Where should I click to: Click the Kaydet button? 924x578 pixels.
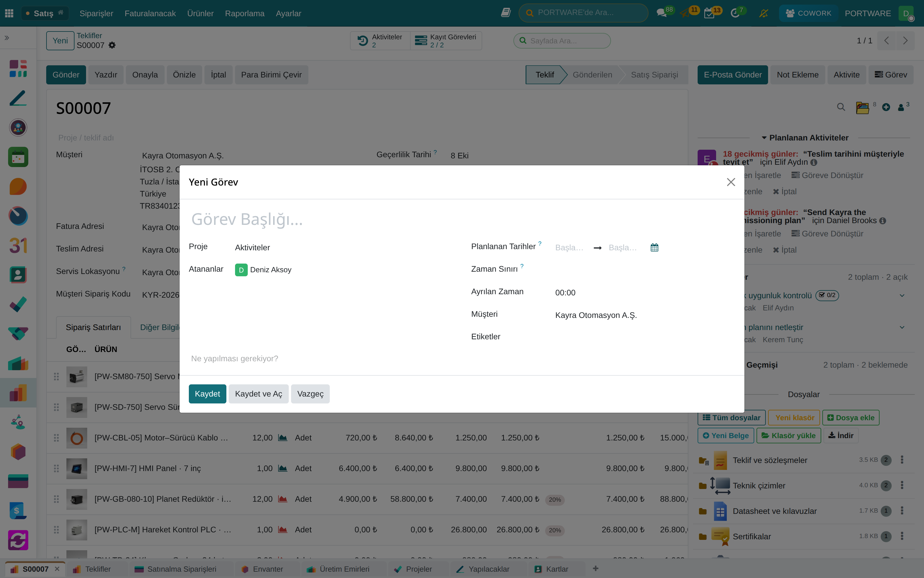[207, 394]
